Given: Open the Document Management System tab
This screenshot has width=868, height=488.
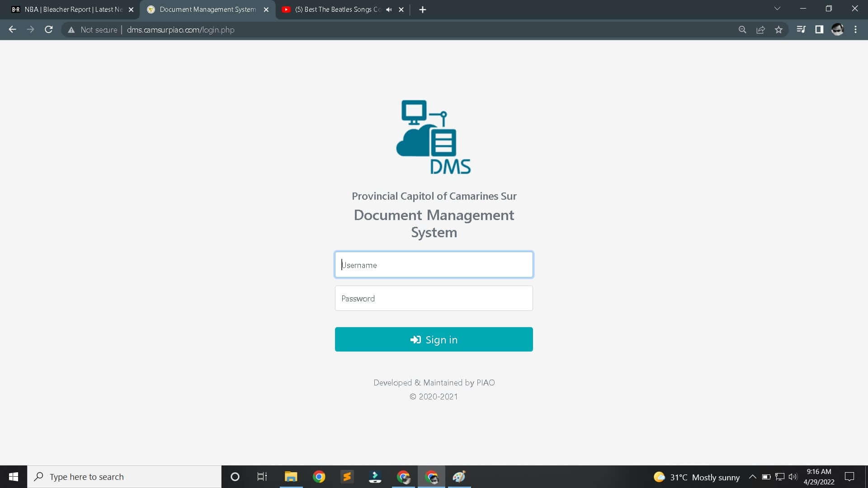Looking at the screenshot, I should pos(208,9).
